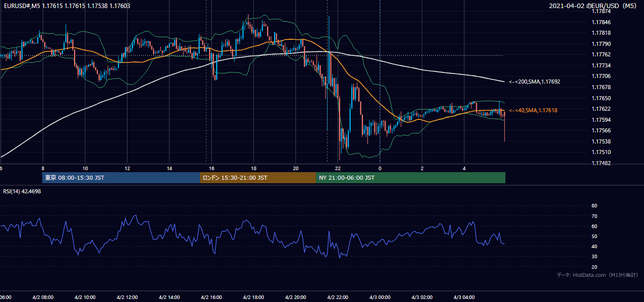Click the RSI scale level 40
Image resolution: width=644 pixels, height=302 pixels.
pos(594,246)
